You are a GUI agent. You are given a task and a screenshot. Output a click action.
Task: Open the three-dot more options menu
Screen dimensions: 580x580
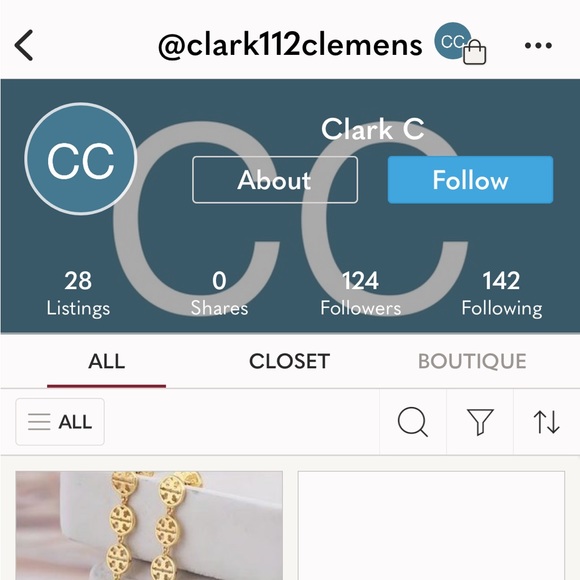pyautogui.click(x=538, y=45)
